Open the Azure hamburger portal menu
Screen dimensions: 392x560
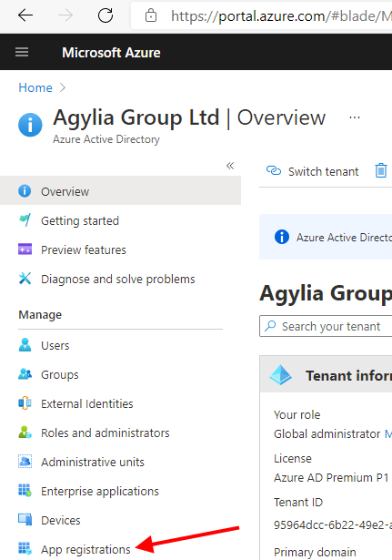pos(22,53)
